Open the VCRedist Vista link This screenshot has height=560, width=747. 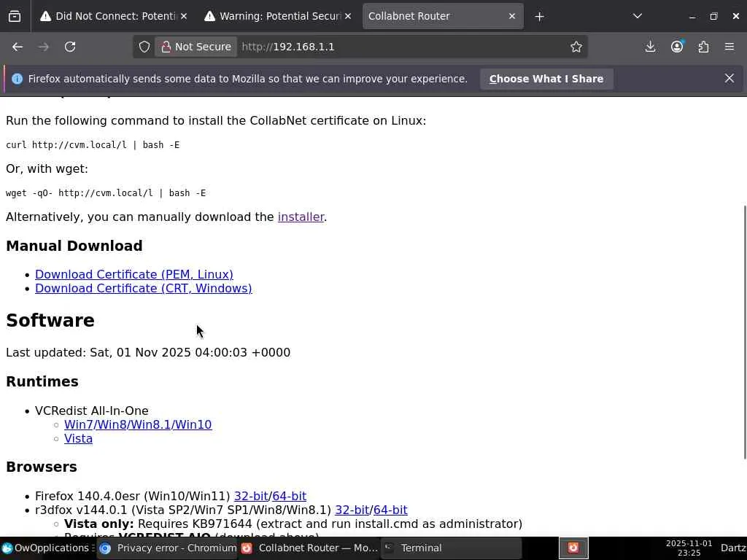(x=78, y=438)
